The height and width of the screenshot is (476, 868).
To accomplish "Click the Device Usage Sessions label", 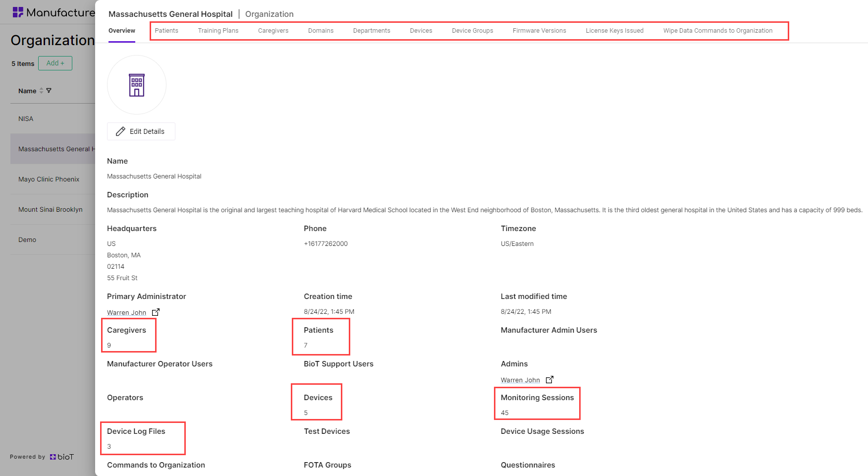I will click(x=542, y=431).
